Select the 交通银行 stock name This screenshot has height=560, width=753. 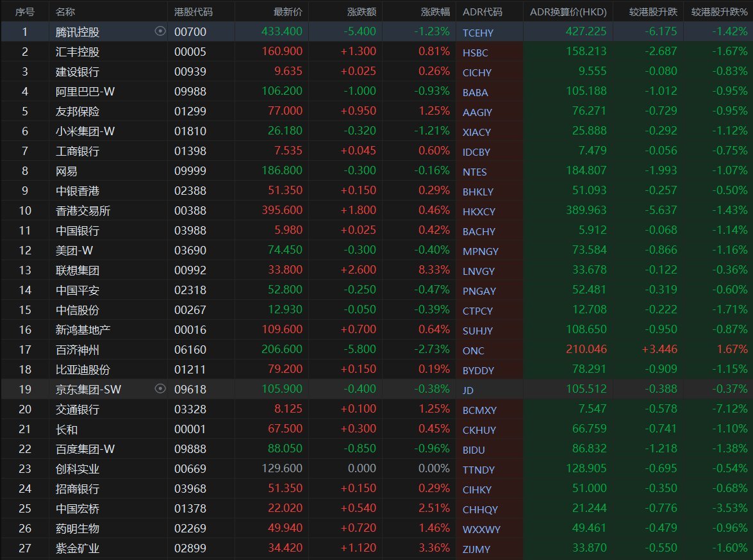[x=78, y=409]
